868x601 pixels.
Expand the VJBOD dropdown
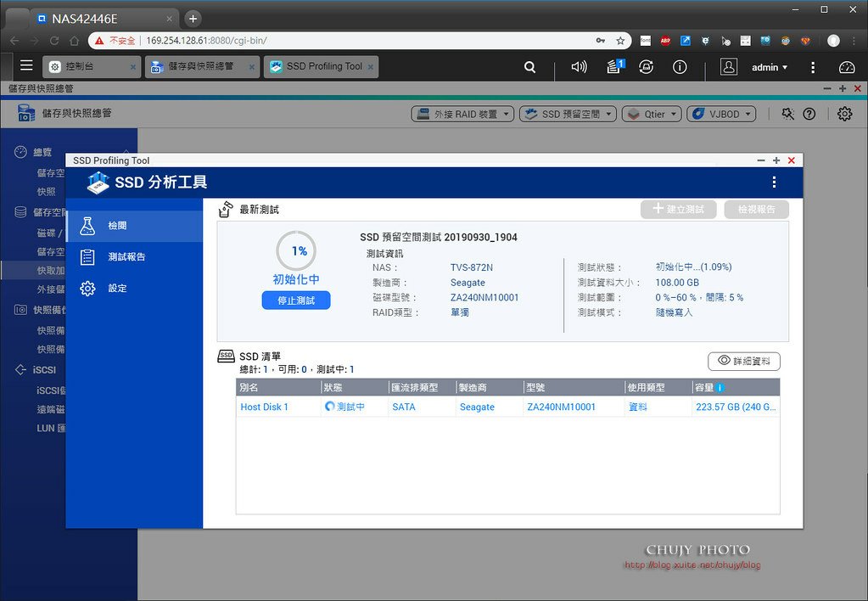coord(722,114)
